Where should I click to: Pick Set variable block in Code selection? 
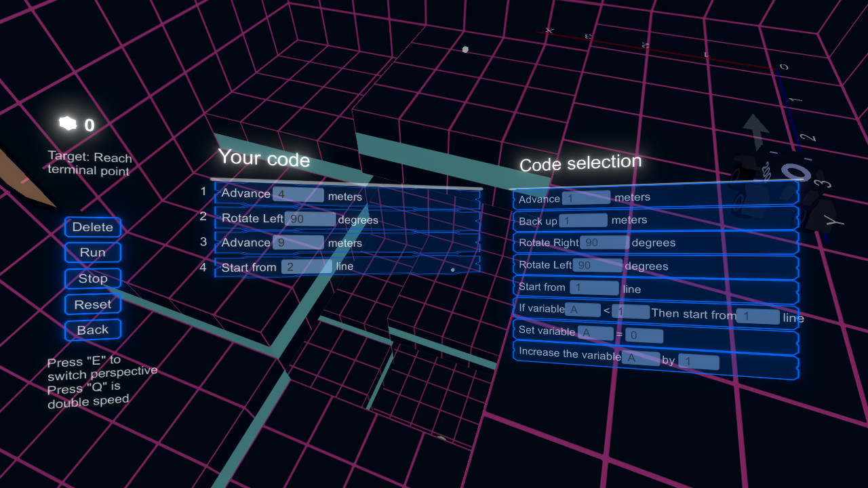click(x=656, y=335)
